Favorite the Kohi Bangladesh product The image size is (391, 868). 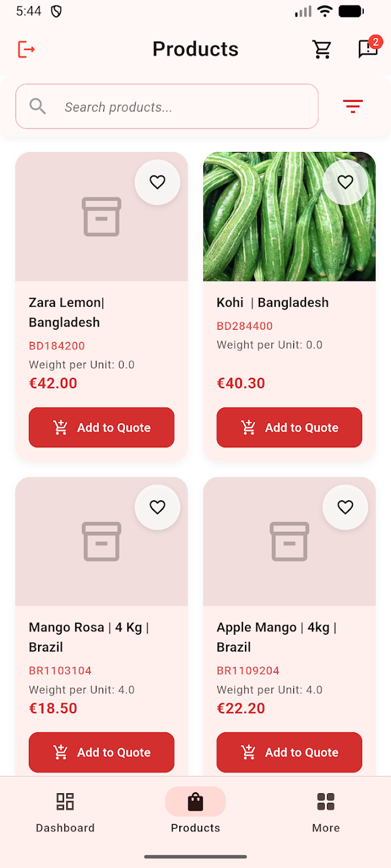pos(345,182)
